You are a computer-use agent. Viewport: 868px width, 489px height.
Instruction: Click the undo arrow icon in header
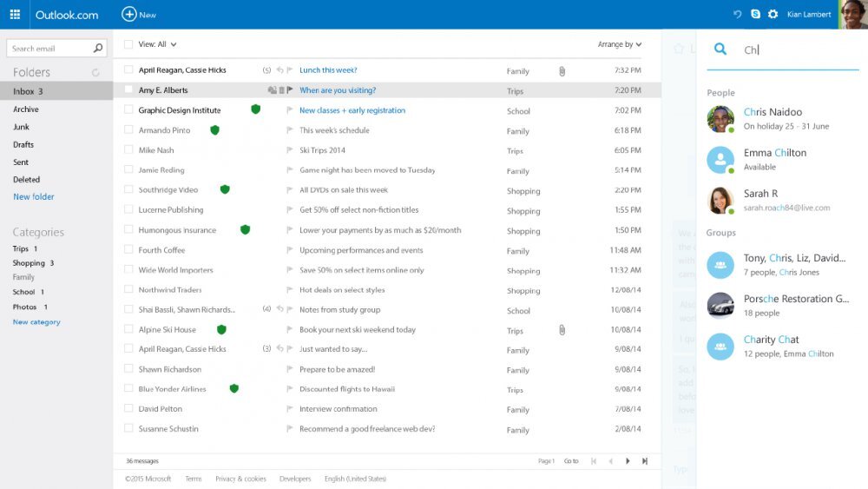click(738, 15)
